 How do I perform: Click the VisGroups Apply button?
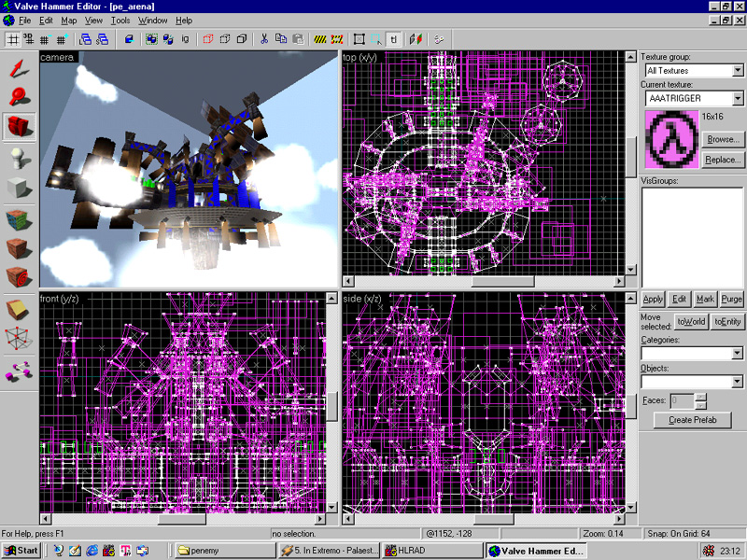click(653, 299)
